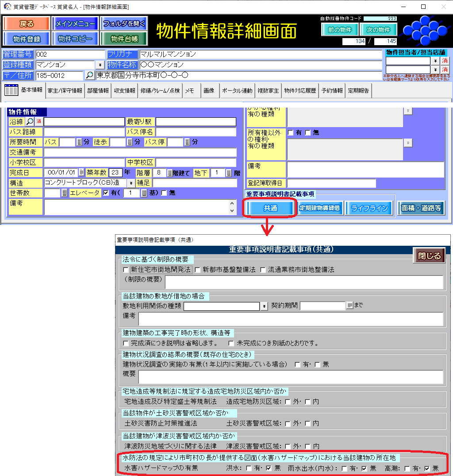Click the search magnifier next to 沿線
The image size is (453, 476).
click(x=30, y=121)
